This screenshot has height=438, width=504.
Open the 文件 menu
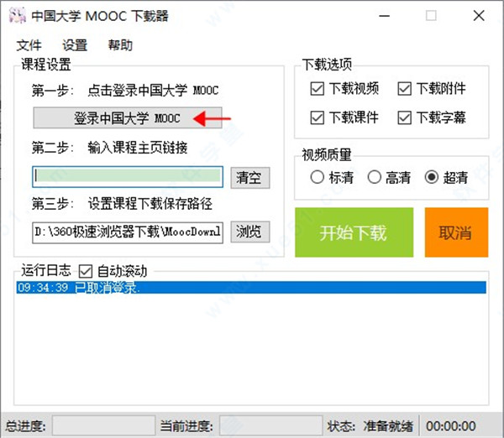point(29,45)
